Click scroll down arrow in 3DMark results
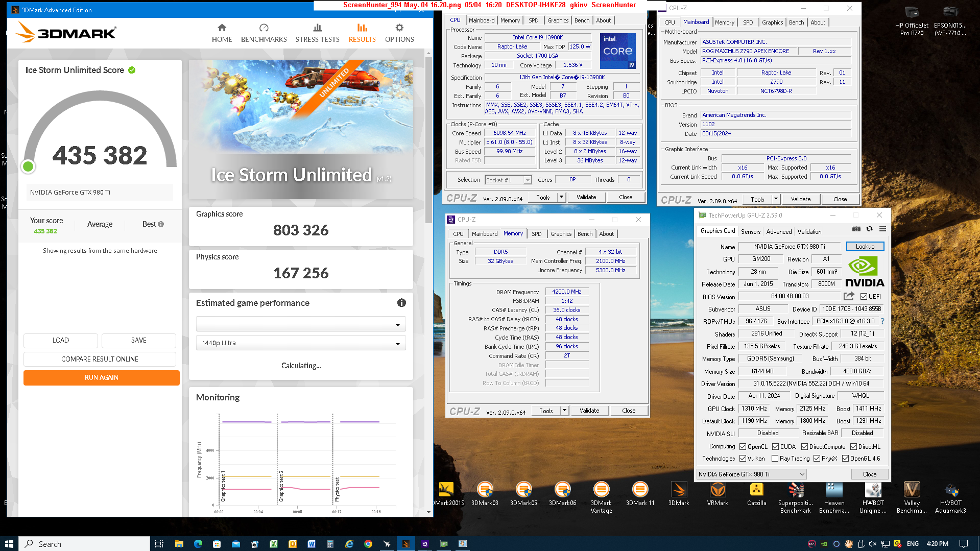The height and width of the screenshot is (551, 980). (x=428, y=512)
